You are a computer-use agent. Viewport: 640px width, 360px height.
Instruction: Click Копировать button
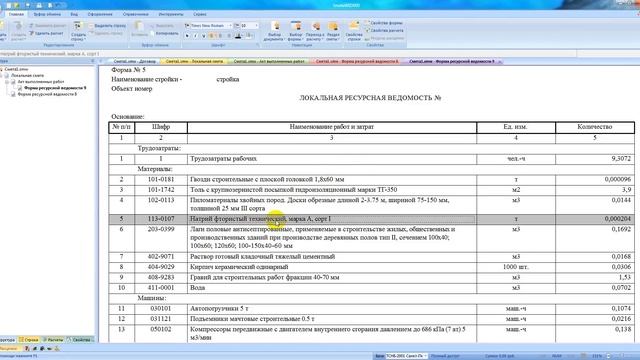coord(165,33)
